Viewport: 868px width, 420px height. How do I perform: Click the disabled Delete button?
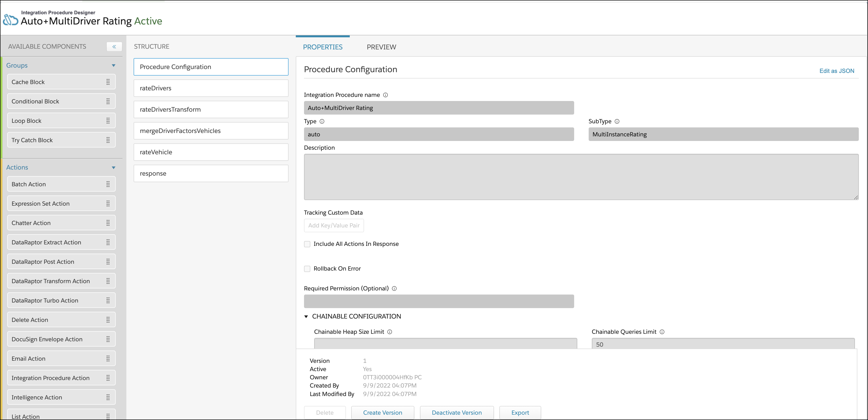pos(325,412)
